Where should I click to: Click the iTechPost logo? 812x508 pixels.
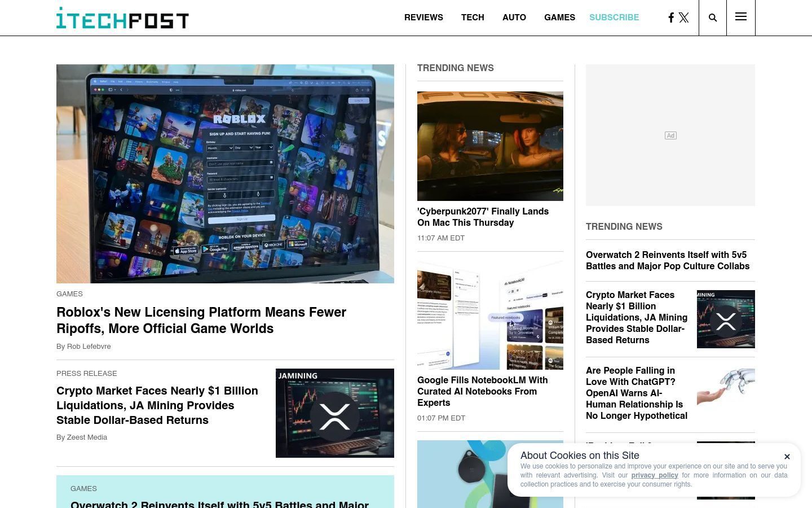point(122,18)
